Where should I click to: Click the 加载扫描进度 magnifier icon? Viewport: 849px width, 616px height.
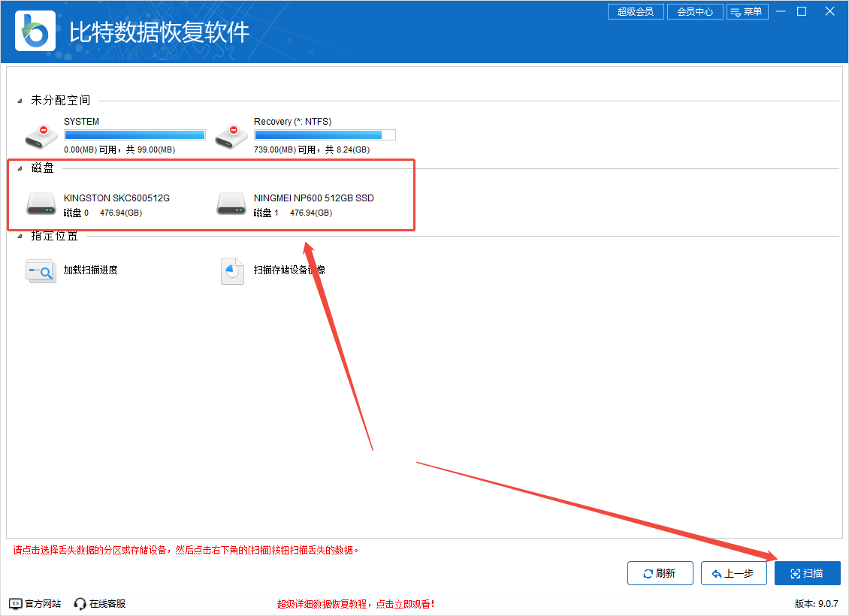[41, 270]
